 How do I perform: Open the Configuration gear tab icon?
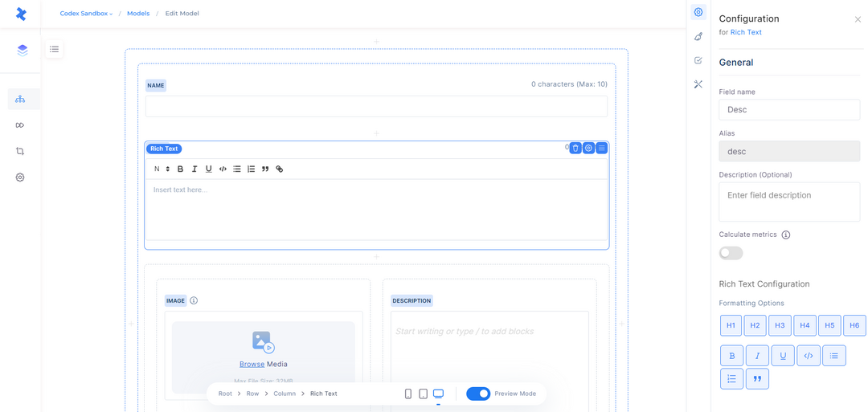698,12
